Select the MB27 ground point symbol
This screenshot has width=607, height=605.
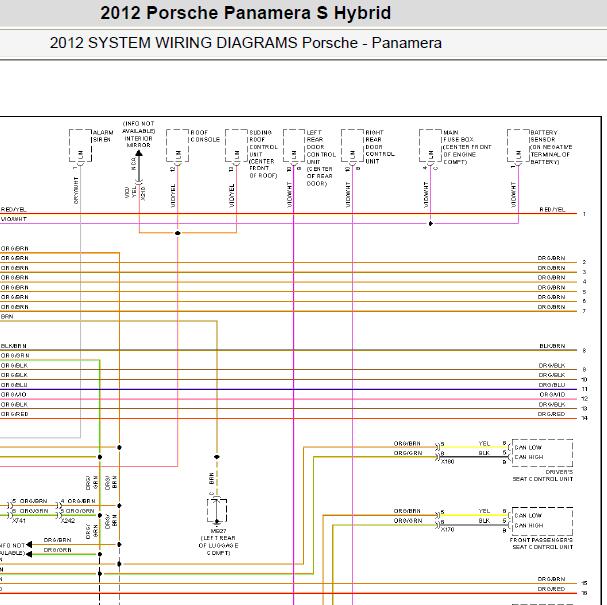[217, 511]
